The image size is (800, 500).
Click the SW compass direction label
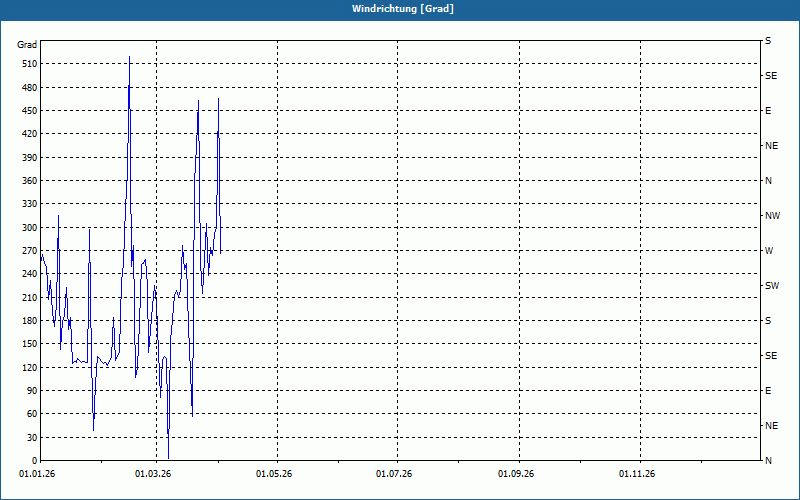tap(771, 286)
